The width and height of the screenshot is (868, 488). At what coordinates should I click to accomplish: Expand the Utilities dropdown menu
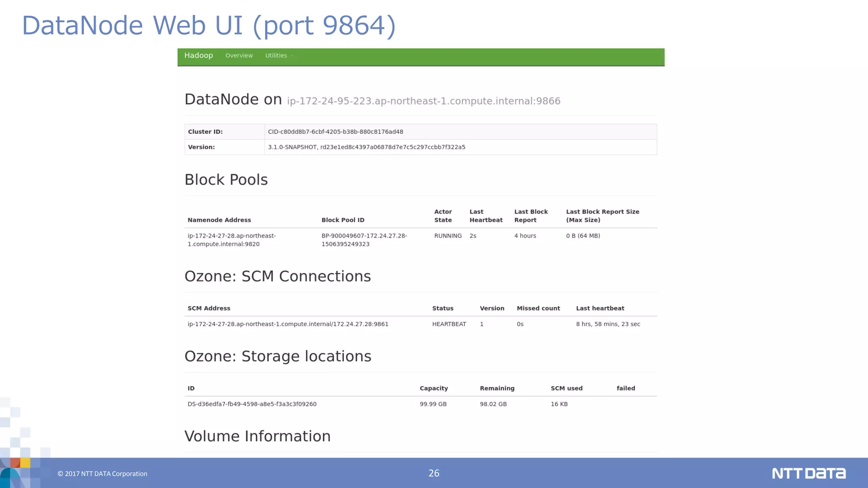(276, 55)
